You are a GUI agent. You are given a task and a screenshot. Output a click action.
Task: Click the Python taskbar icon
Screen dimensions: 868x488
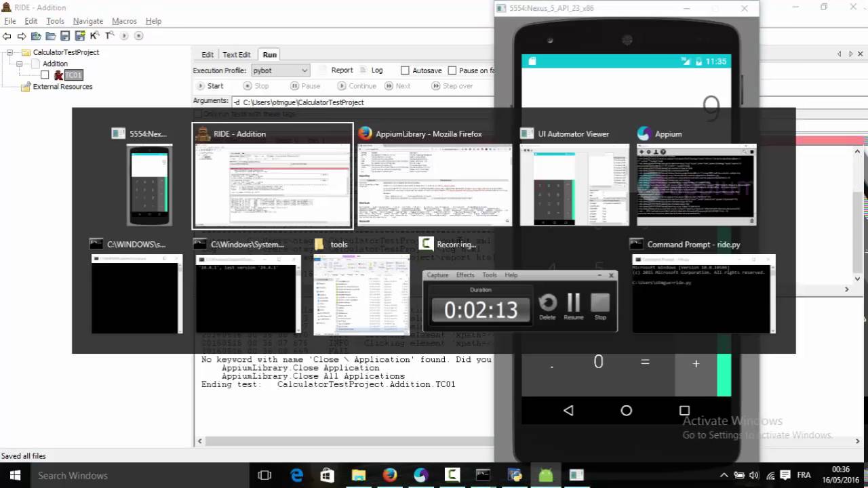515,475
